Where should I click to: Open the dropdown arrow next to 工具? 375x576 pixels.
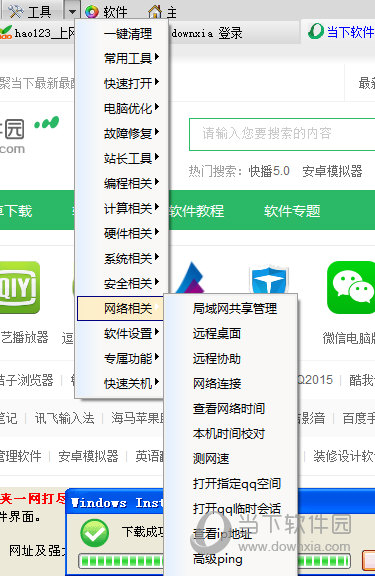pyautogui.click(x=72, y=11)
